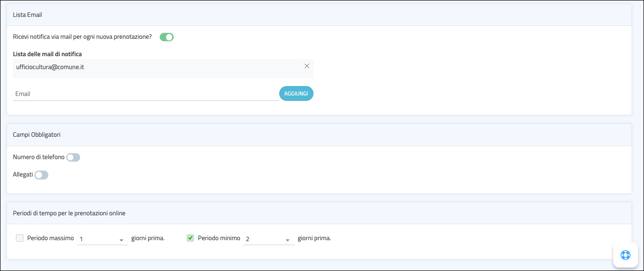Disable email notification for new bookings switch
The height and width of the screenshot is (271, 644).
pos(166,37)
